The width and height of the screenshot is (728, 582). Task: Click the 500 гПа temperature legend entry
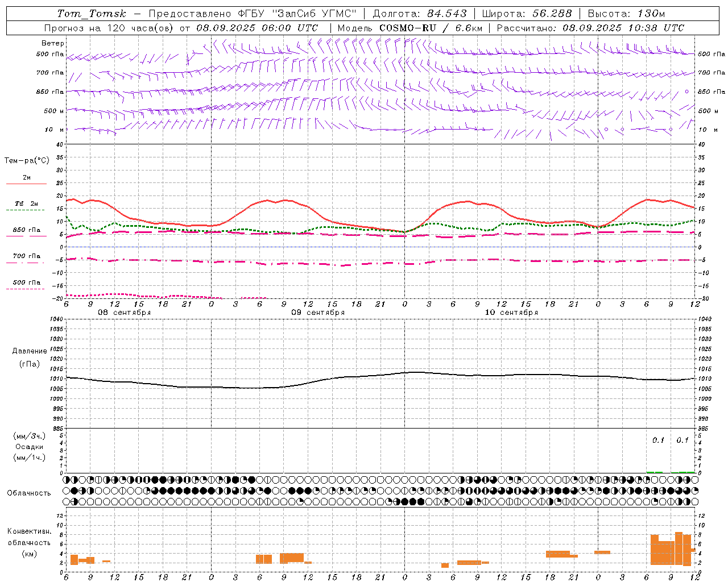[x=26, y=285]
